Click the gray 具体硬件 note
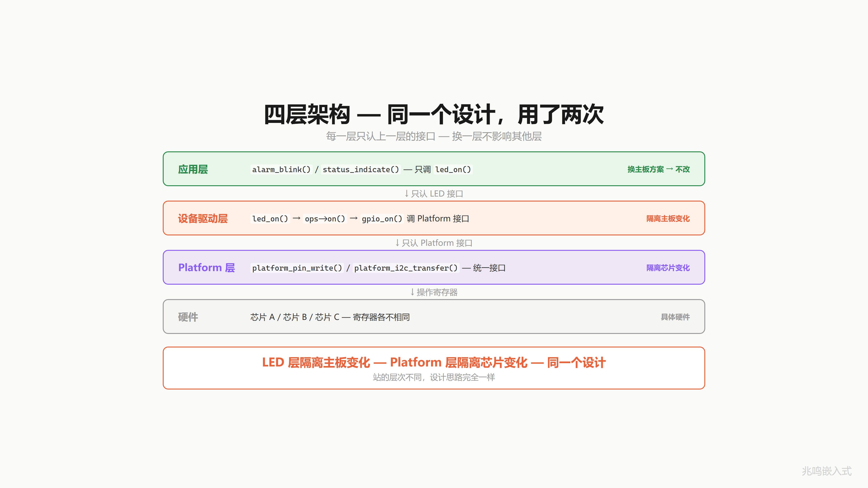The width and height of the screenshot is (868, 488). (675, 317)
